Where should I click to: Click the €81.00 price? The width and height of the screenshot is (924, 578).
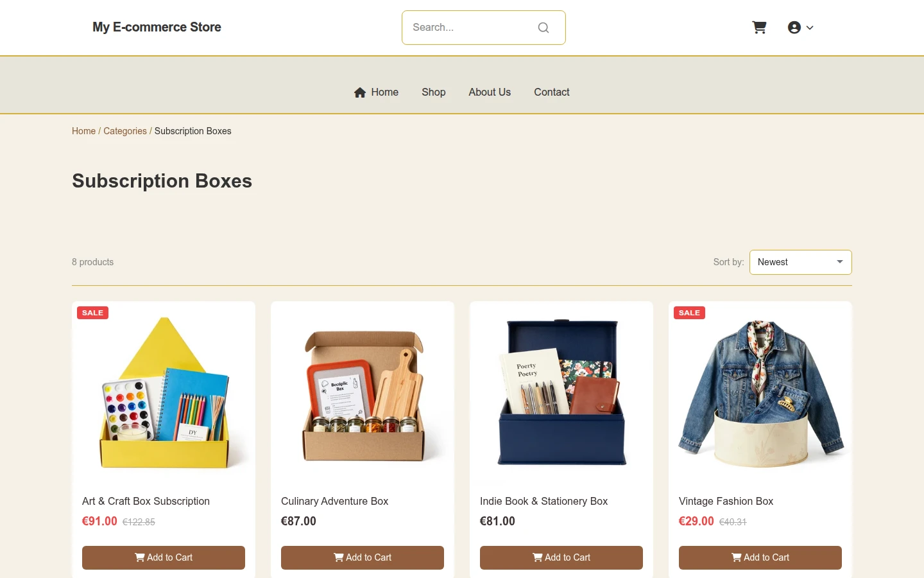497,521
